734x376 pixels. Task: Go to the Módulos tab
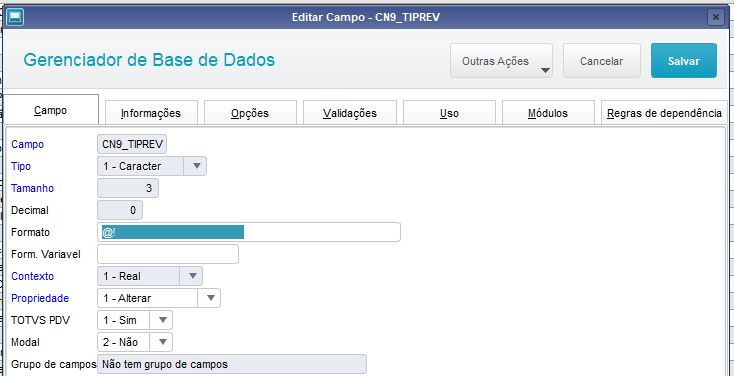click(548, 112)
